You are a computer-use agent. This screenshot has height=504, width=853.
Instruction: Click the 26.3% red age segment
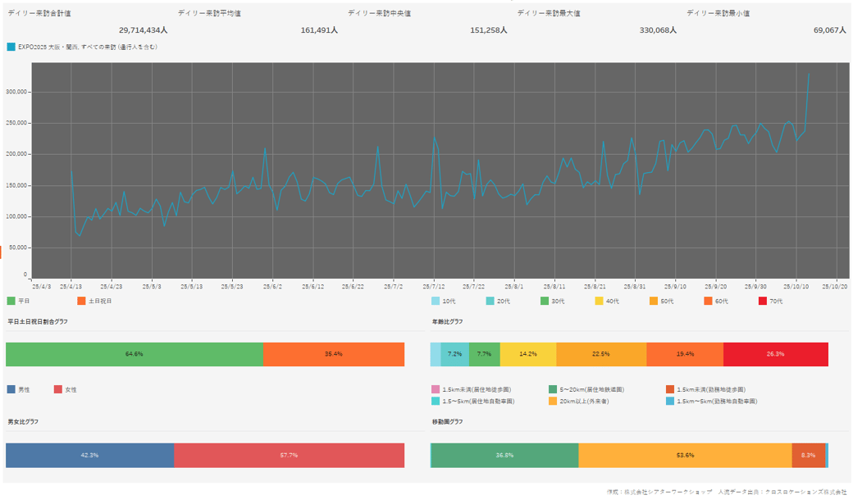pos(775,354)
